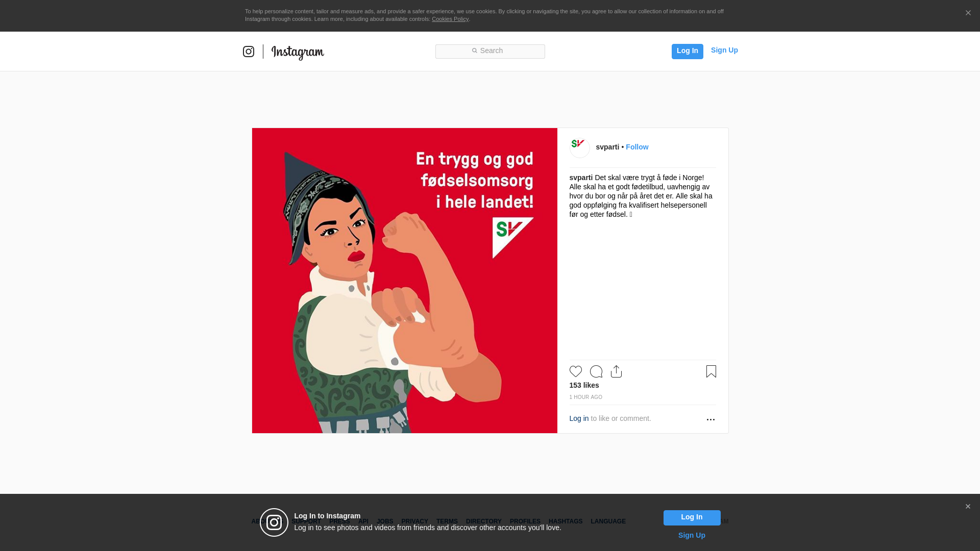Close the bottom login banner
The width and height of the screenshot is (980, 551).
pyautogui.click(x=968, y=507)
